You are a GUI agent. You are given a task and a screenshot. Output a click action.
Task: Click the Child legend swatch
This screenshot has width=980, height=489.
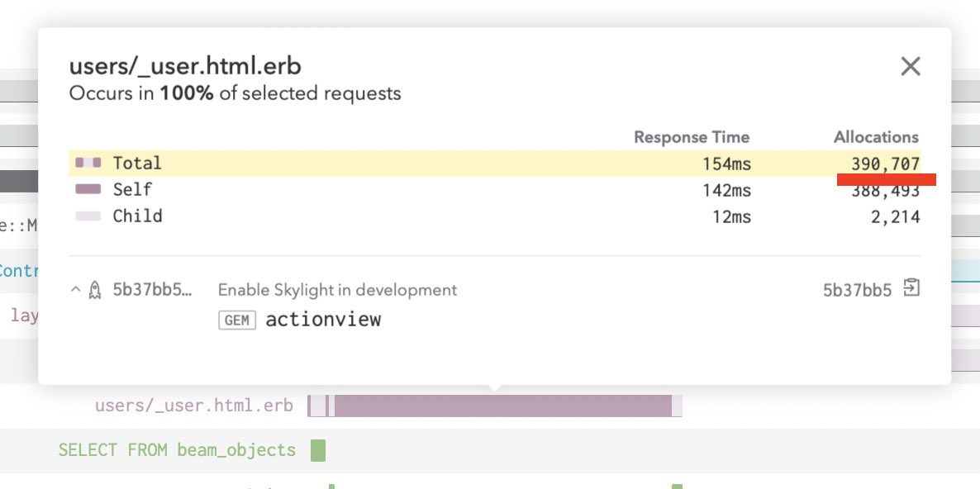(88, 216)
